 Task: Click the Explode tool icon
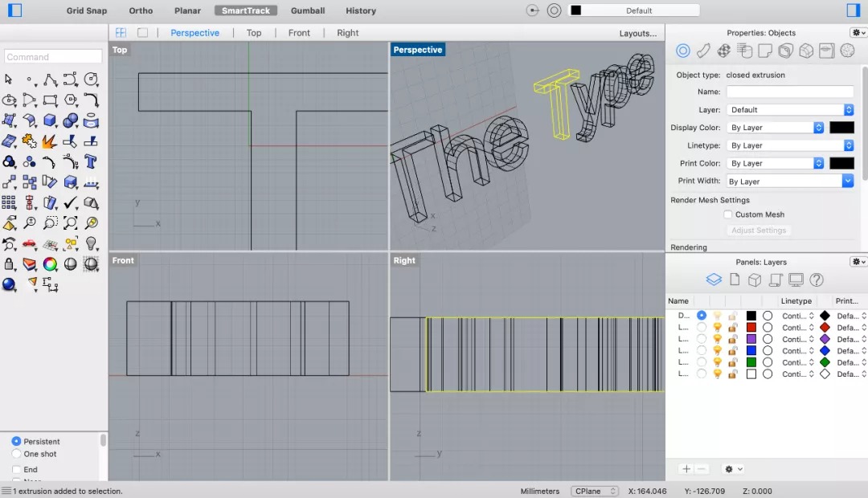[49, 141]
